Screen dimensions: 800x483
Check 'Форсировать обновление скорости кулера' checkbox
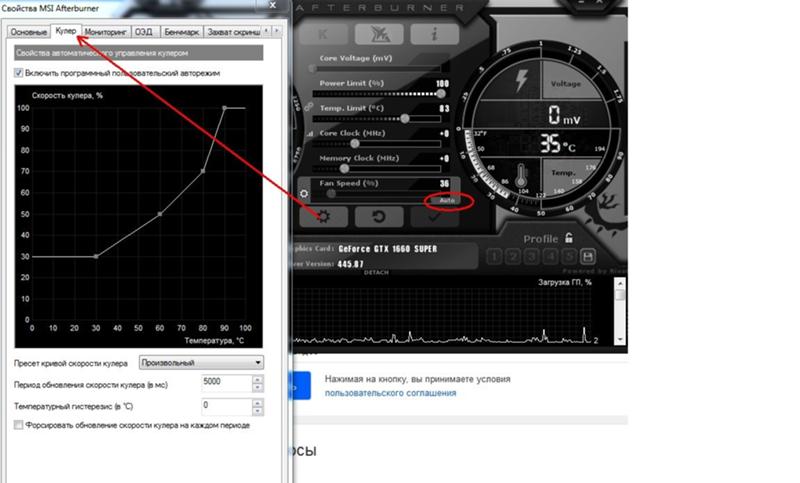18,425
